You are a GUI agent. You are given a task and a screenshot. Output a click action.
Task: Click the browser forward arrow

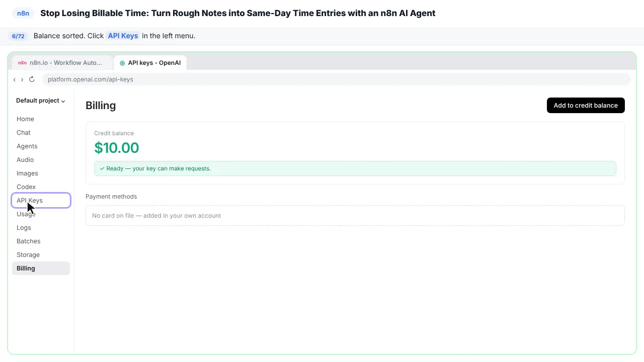pyautogui.click(x=22, y=79)
